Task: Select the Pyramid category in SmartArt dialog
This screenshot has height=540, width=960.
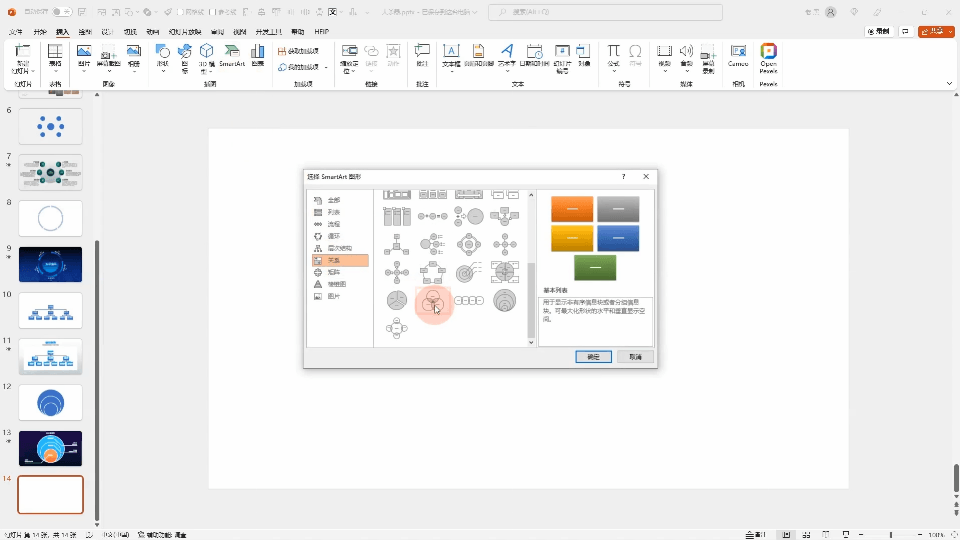Action: (340, 284)
